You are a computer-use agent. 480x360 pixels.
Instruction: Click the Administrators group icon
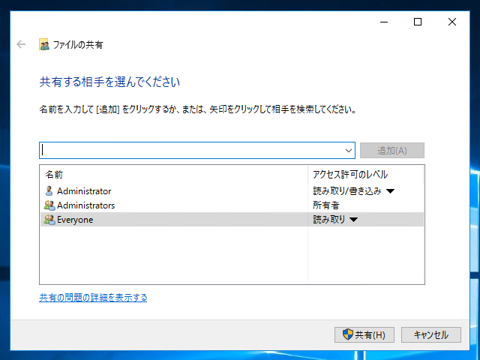click(50, 205)
